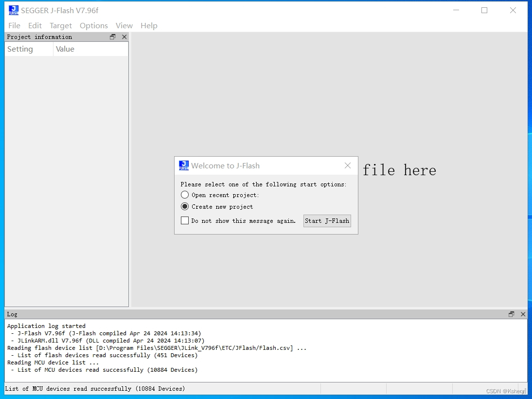
Task: Close the SEGGER J-Flash main window
Action: coord(513,10)
